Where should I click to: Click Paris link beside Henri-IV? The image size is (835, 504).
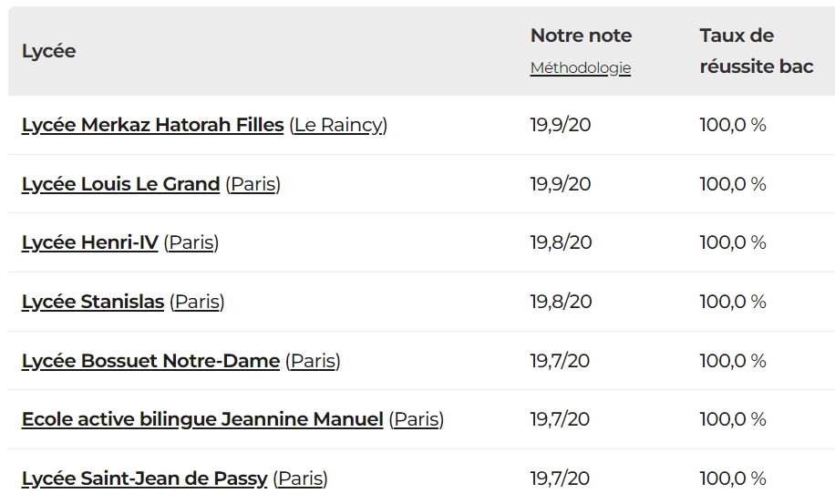coord(191,242)
